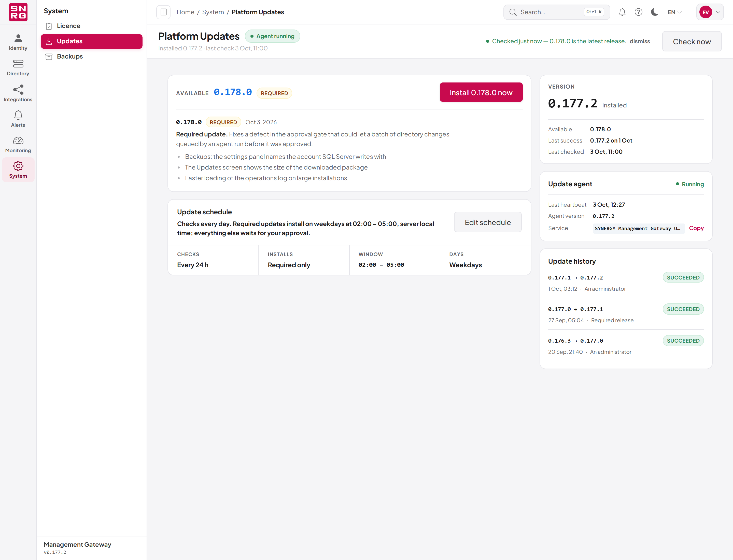The image size is (733, 560).
Task: Click the Check now button
Action: 692,41
